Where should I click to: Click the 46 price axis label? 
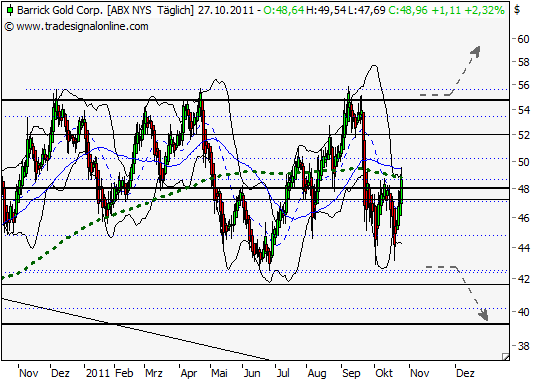pyautogui.click(x=523, y=218)
